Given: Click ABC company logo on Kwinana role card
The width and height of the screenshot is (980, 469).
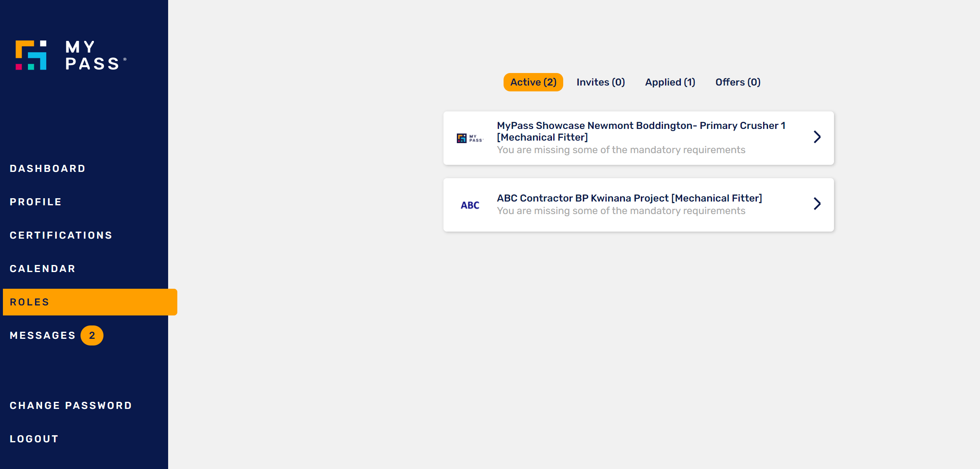Looking at the screenshot, I should [x=470, y=205].
